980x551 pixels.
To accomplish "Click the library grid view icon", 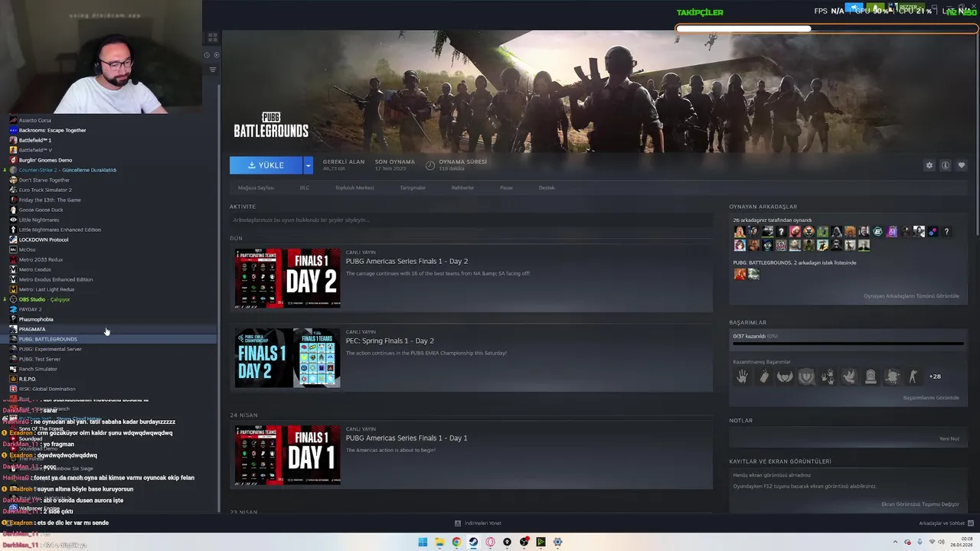I will click(213, 37).
